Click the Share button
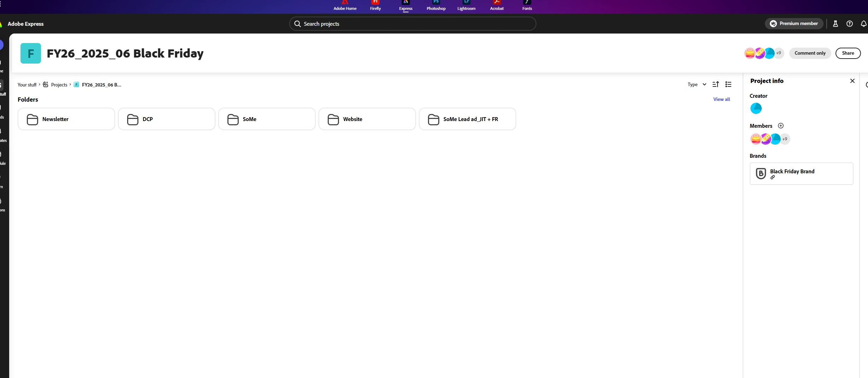 (x=848, y=53)
